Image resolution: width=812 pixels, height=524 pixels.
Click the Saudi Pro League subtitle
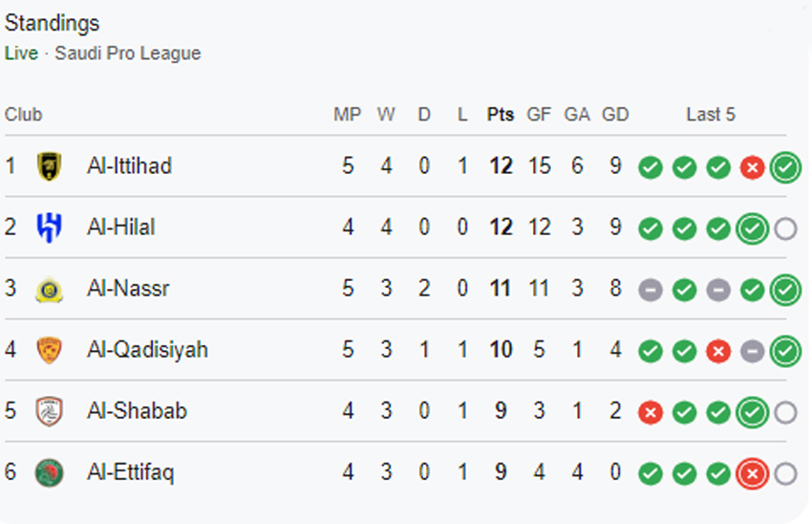127,54
